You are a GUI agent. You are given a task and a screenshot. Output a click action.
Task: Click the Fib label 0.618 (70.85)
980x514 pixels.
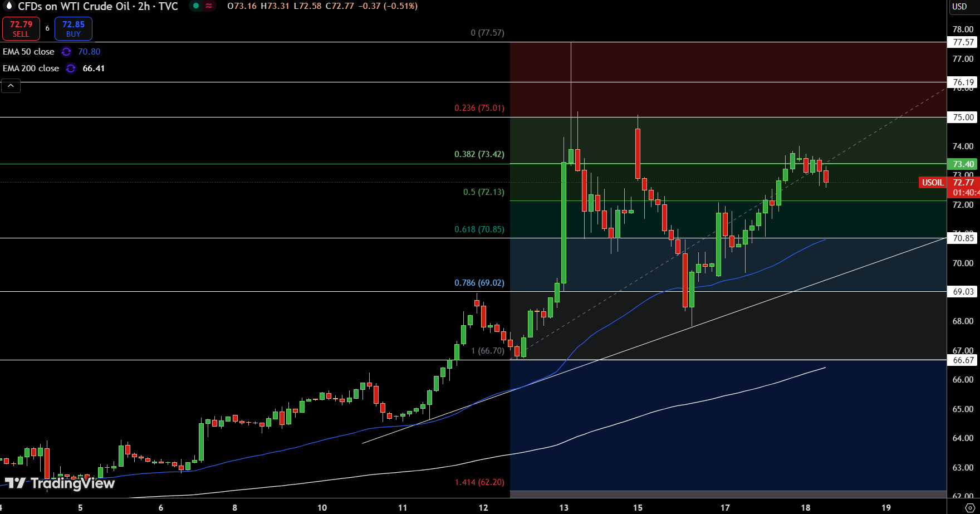coord(479,229)
